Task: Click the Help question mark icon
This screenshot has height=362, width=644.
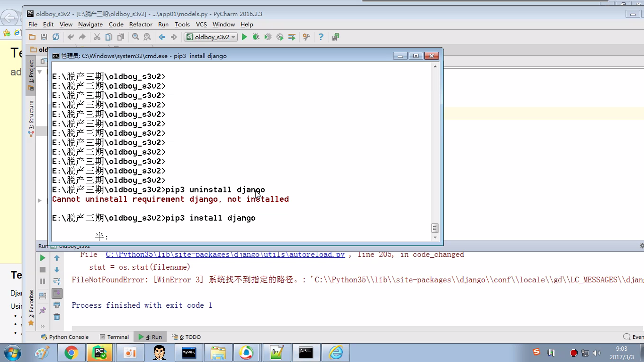Action: [x=321, y=37]
